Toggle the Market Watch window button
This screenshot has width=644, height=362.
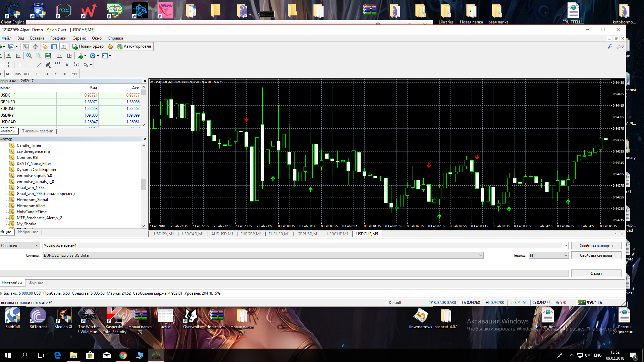tap(26, 47)
